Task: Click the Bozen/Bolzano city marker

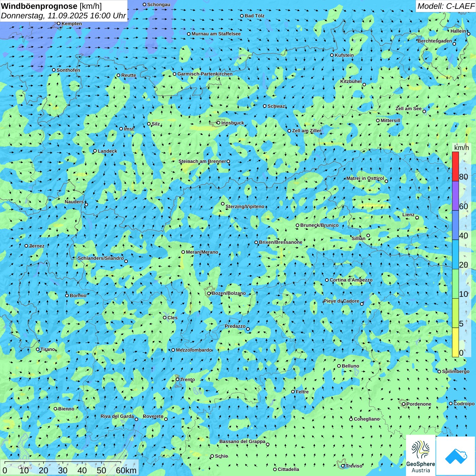Action: click(x=209, y=293)
